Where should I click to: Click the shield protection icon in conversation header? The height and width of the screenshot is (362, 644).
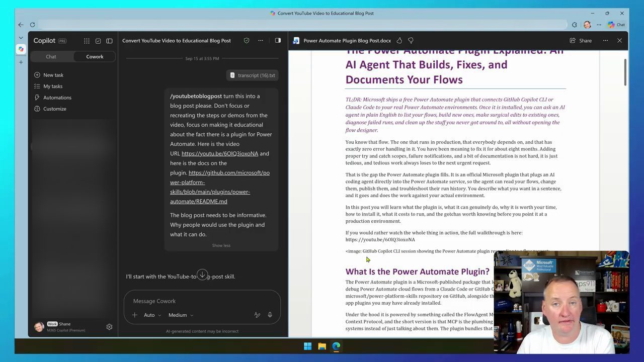(x=247, y=41)
